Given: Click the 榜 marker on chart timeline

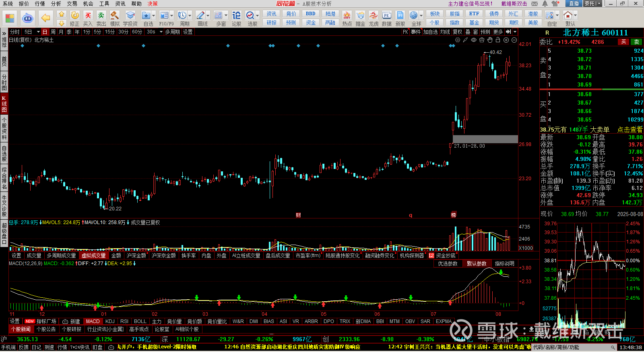Looking at the screenshot, I should tap(454, 215).
